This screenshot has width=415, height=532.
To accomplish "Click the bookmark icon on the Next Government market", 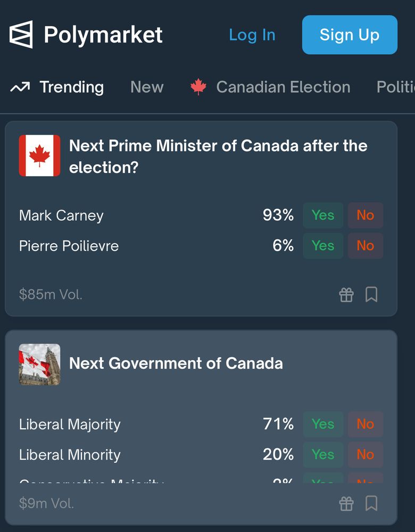I will click(371, 503).
